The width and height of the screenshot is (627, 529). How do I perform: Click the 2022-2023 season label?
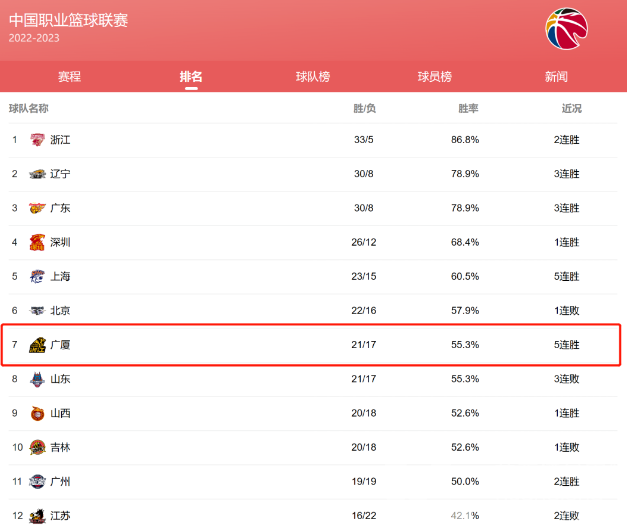34,38
